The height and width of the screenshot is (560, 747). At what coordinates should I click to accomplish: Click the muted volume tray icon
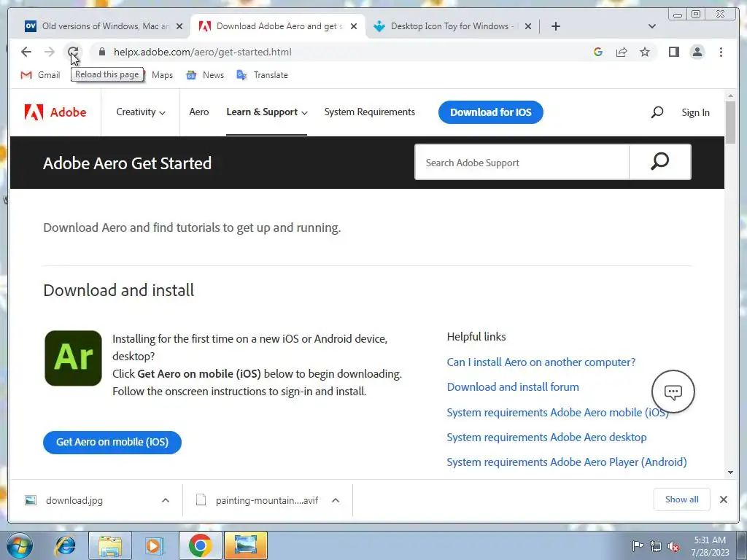coord(673,547)
